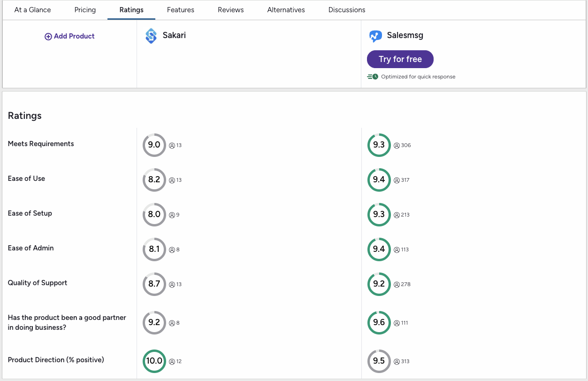Click Sakari's 8.0 Ease of Setup rating circle

coord(154,215)
